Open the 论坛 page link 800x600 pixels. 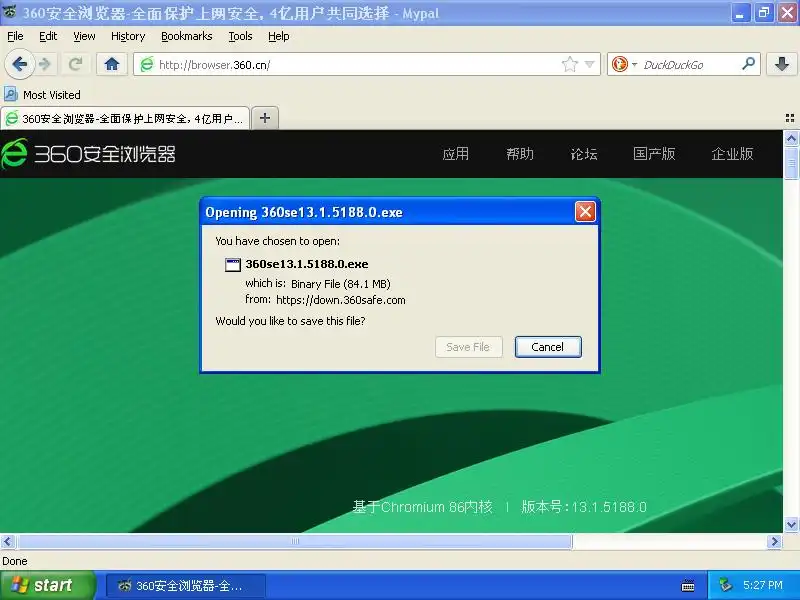pyautogui.click(x=584, y=154)
